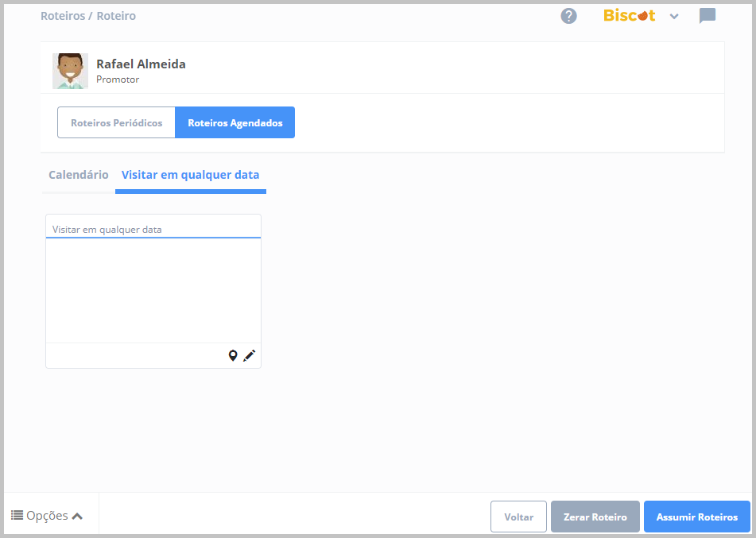Click the Biscot logo
The image size is (756, 538).
[x=629, y=15]
